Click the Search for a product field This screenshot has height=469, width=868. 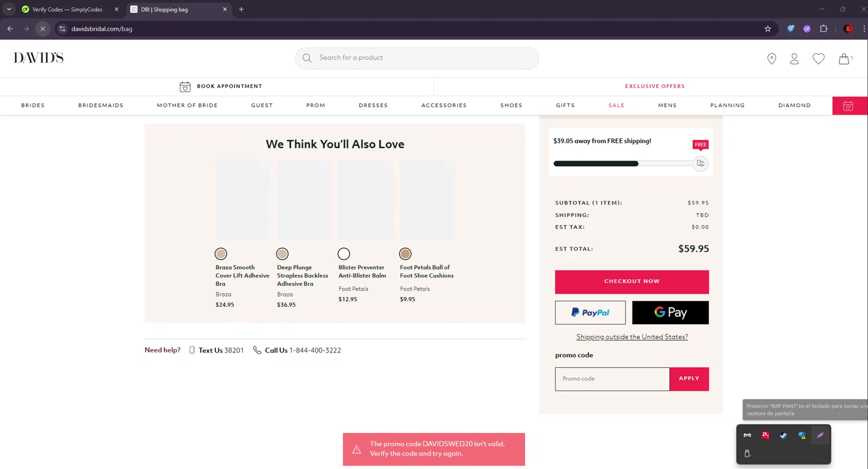coord(417,58)
